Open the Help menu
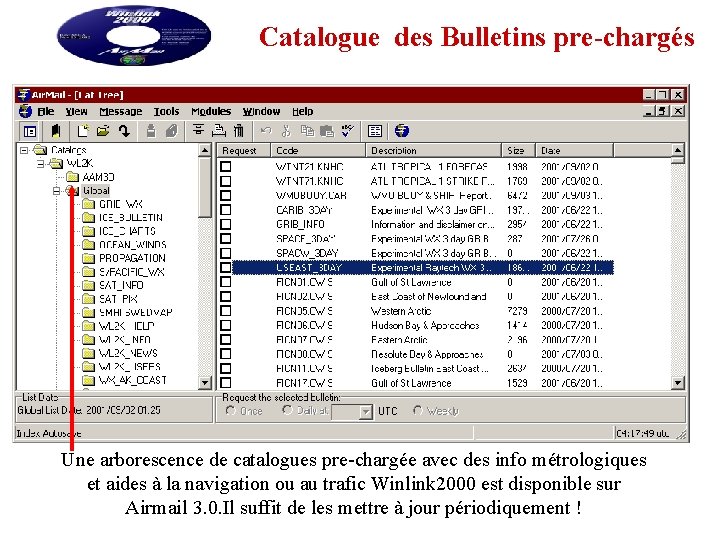The image size is (720, 540). pos(303,112)
